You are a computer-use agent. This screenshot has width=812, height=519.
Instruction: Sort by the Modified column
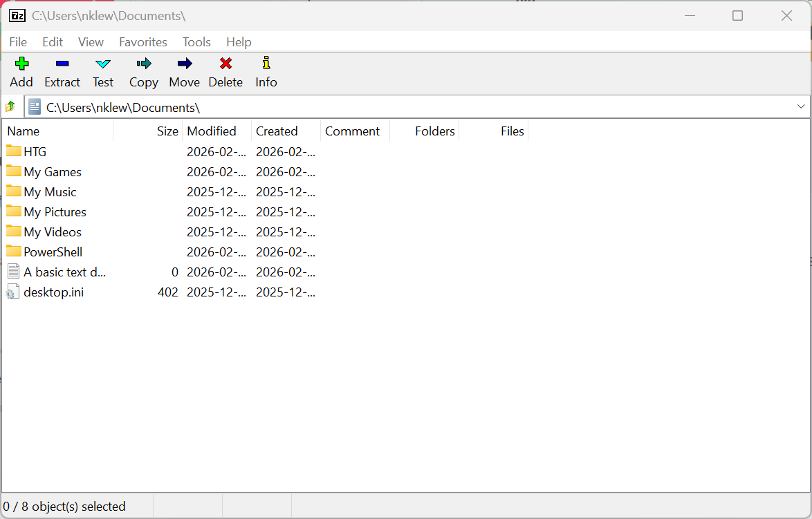216,131
